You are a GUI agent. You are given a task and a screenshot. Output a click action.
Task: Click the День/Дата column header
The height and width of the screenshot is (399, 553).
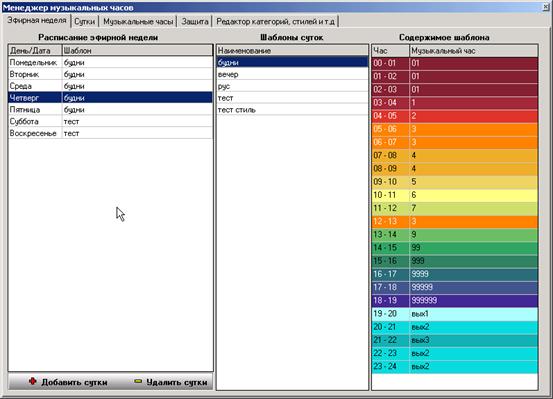[x=35, y=50]
